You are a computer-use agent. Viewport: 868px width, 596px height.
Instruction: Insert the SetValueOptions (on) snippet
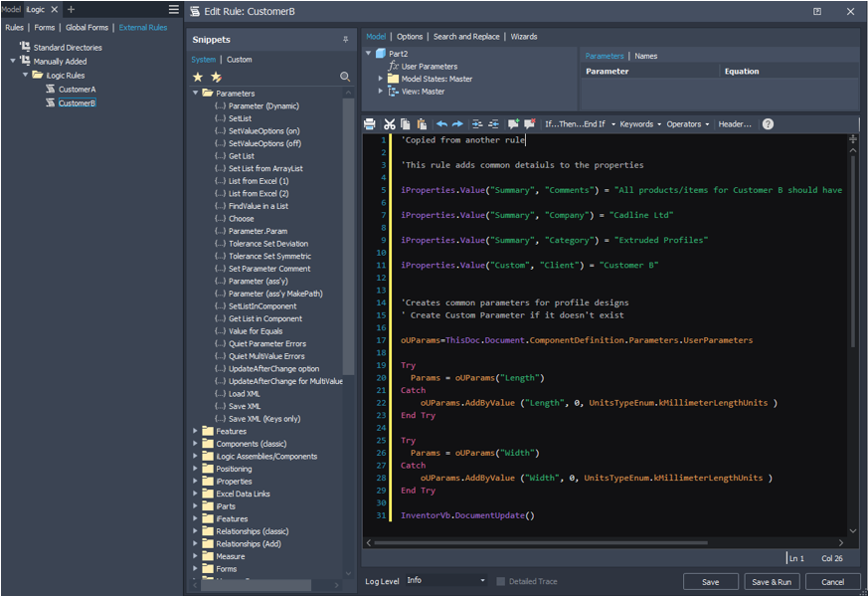point(264,131)
